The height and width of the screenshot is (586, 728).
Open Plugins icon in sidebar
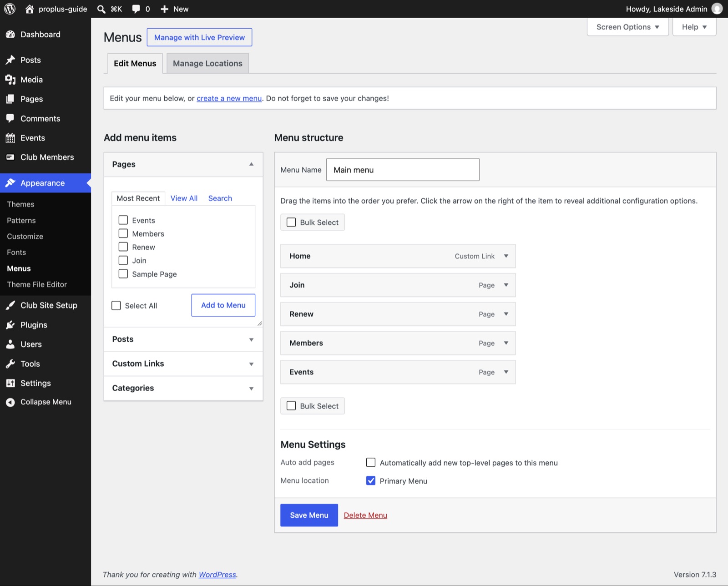click(x=10, y=325)
